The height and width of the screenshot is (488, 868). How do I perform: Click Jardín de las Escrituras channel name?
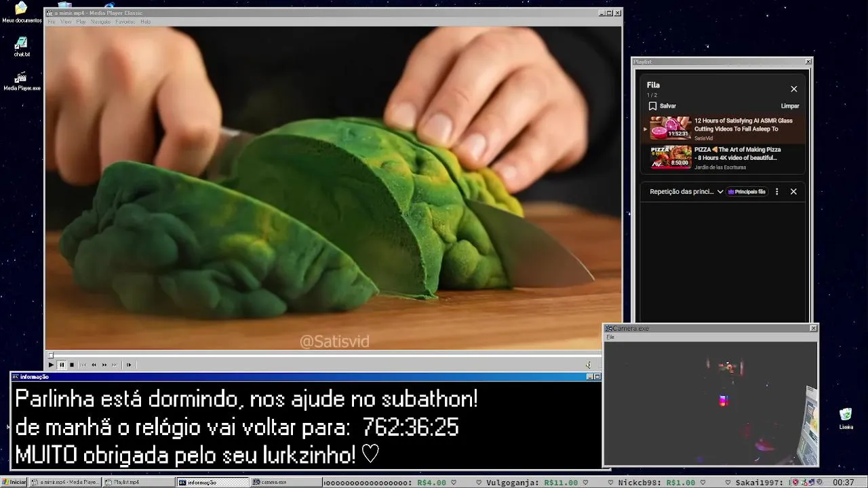(720, 167)
